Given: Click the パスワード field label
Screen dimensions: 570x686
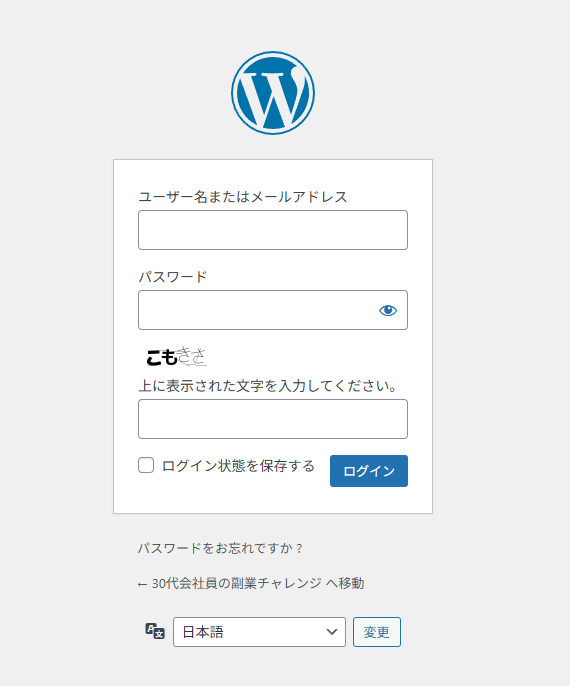Looking at the screenshot, I should [173, 276].
